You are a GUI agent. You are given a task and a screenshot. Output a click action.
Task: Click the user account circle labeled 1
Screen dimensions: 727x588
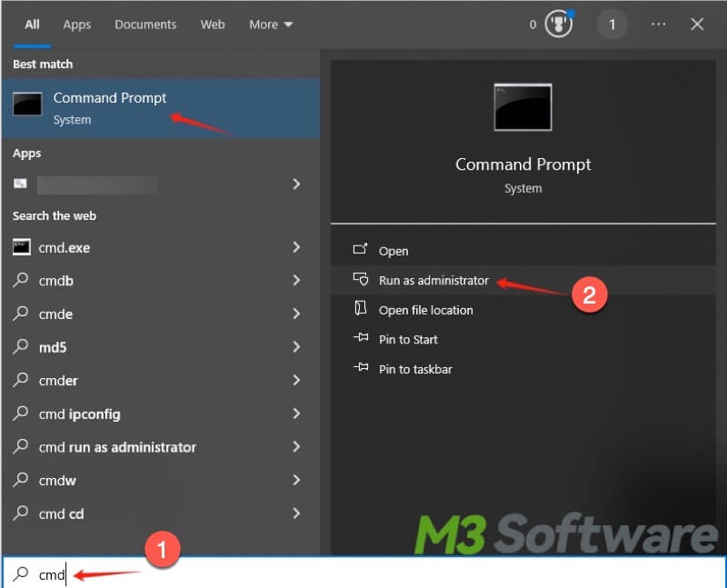[x=612, y=25]
